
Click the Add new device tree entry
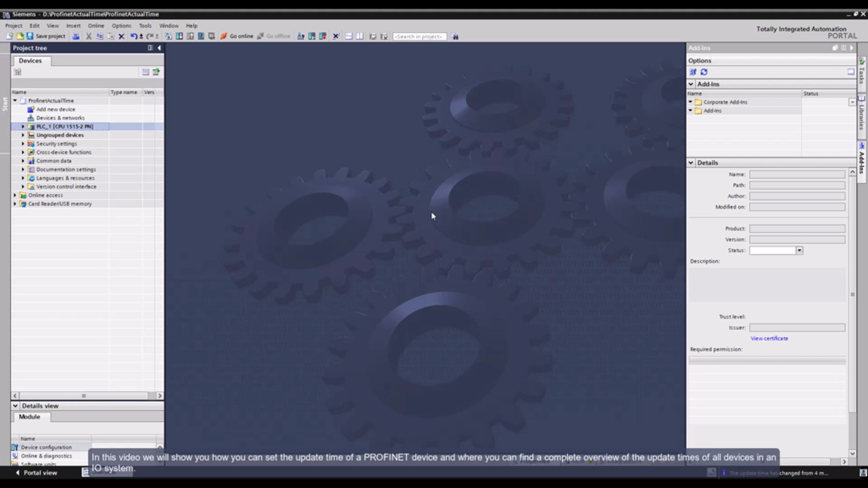click(x=56, y=109)
